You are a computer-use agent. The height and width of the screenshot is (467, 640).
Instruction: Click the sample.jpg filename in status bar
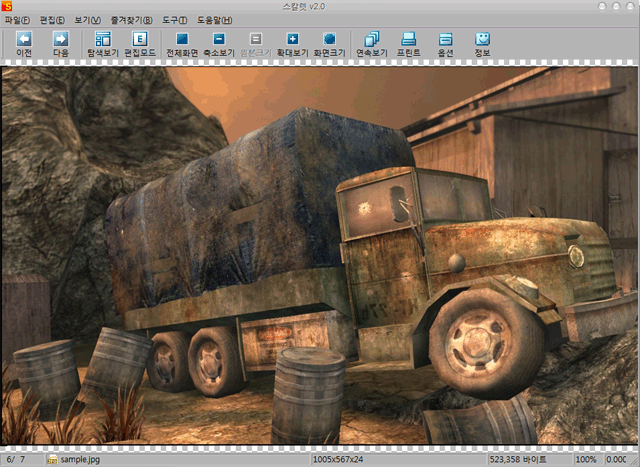coord(80,460)
